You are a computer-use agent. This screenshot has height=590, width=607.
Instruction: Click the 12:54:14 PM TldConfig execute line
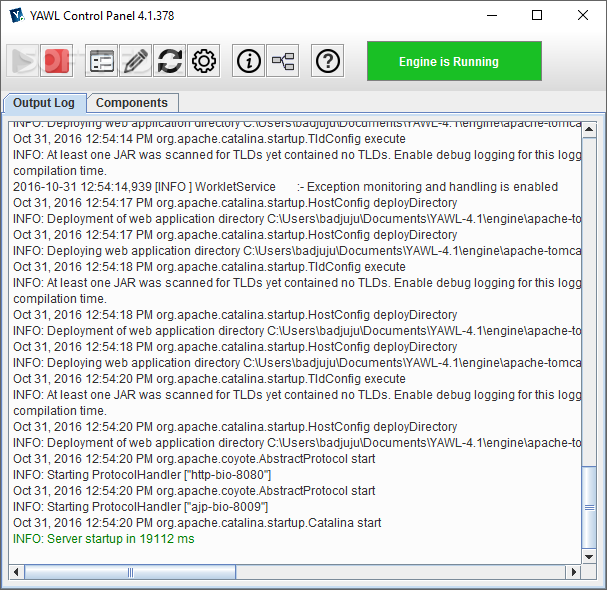coord(209,139)
